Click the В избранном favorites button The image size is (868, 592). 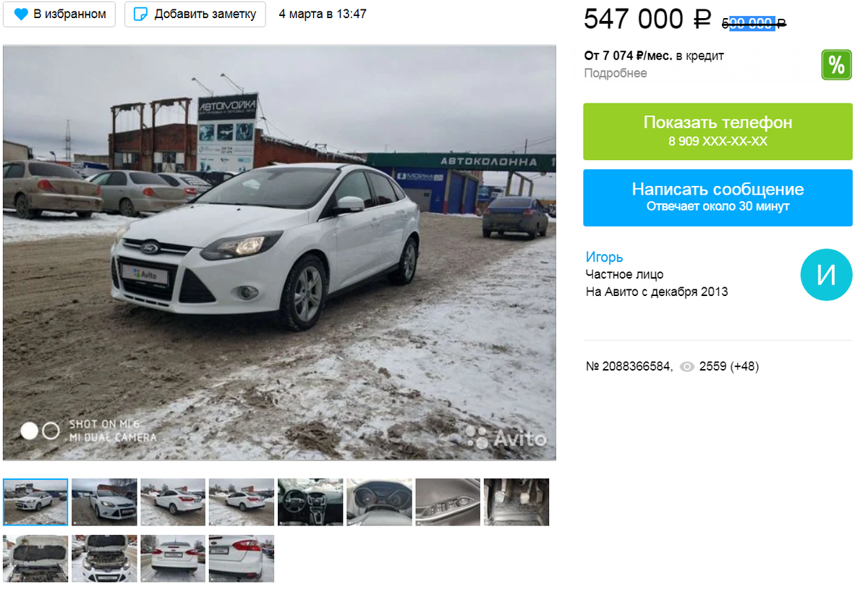point(59,14)
